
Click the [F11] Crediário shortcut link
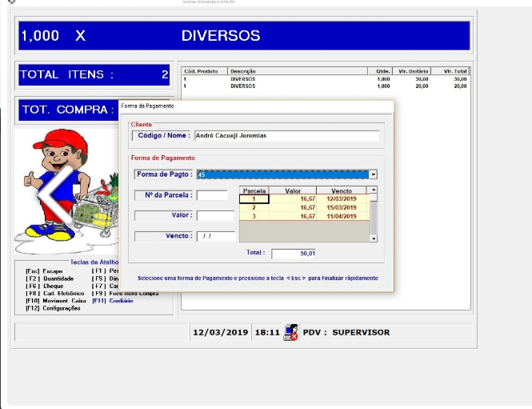(112, 301)
